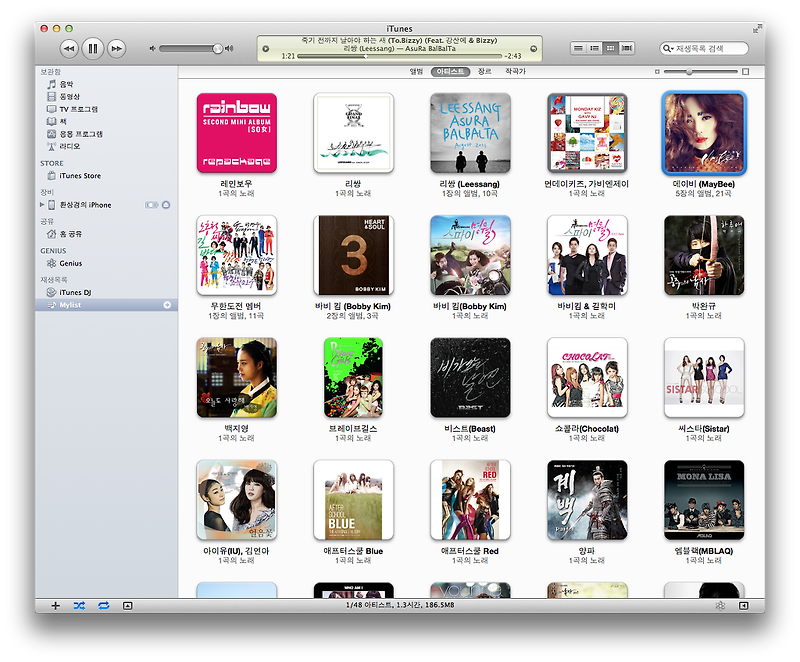Add a new playlist with plus button

pos(56,606)
